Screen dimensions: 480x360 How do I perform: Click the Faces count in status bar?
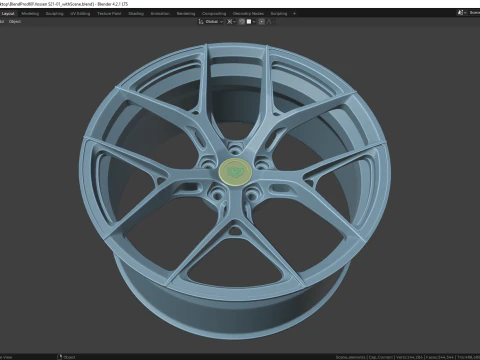[441, 357]
